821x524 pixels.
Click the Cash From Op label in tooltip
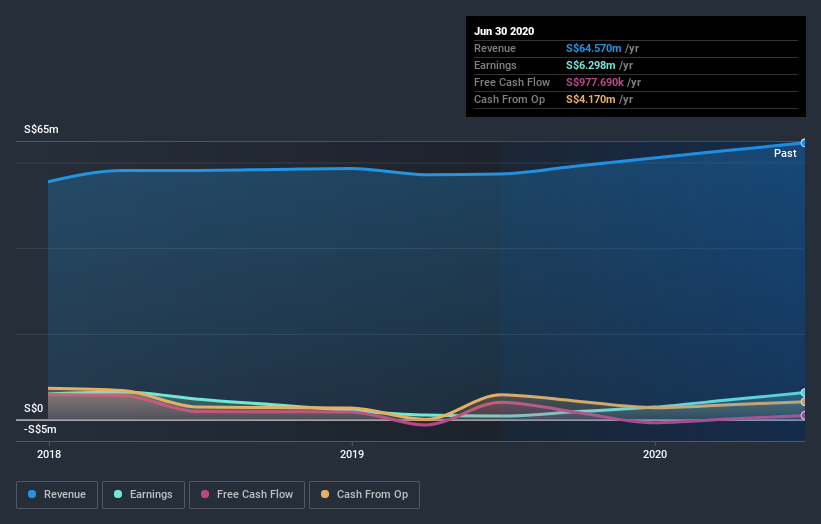coord(509,99)
